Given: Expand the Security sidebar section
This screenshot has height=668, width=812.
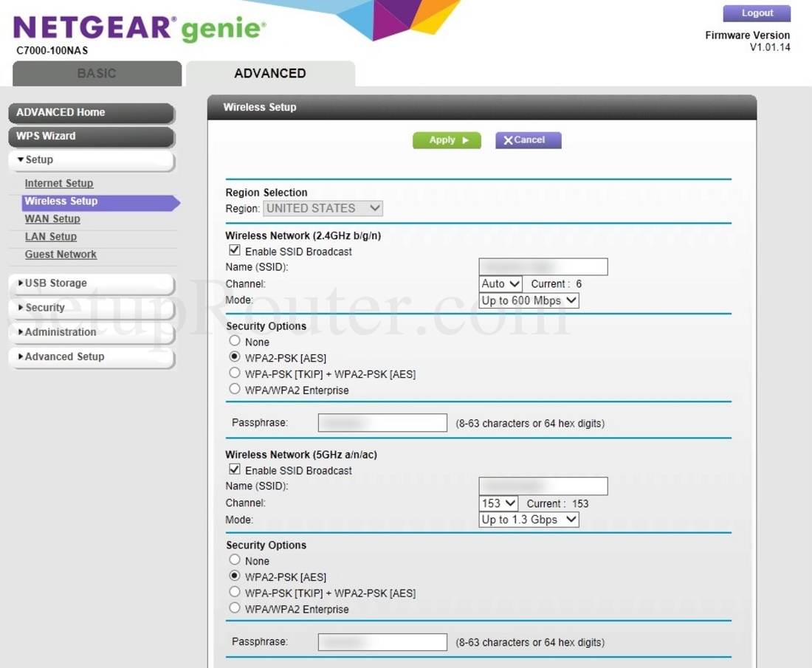Looking at the screenshot, I should click(92, 308).
